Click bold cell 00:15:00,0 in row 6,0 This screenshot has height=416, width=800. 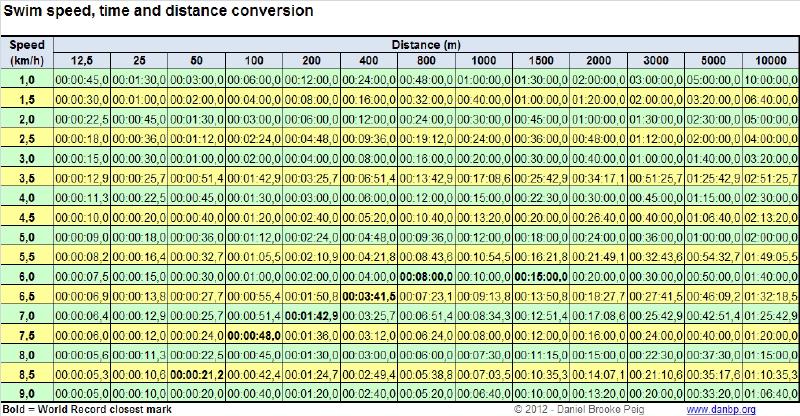coord(541,276)
